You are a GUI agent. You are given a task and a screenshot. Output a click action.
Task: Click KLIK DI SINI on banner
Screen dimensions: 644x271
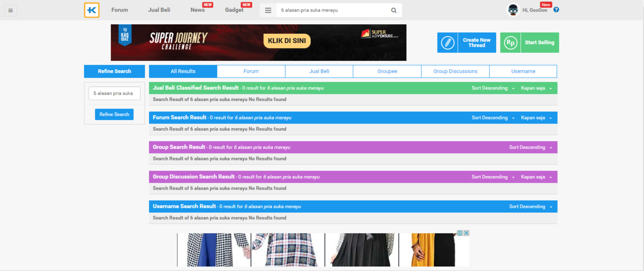coord(287,41)
